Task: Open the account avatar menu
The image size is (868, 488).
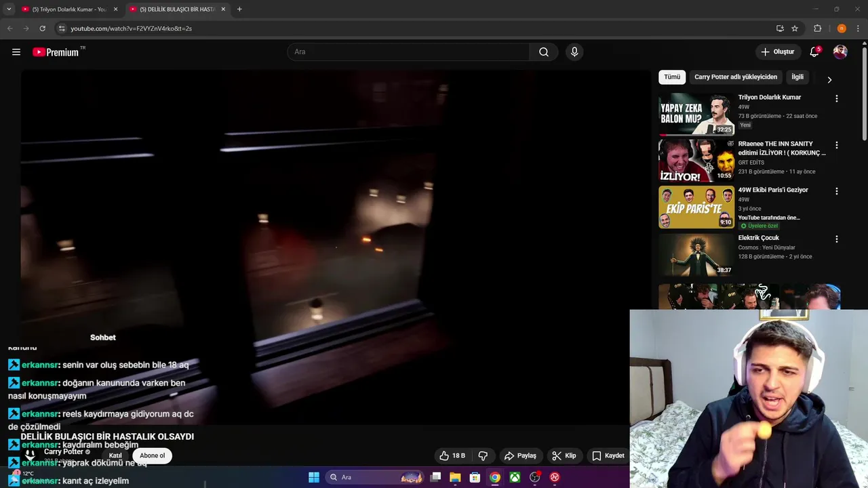Action: 840,52
